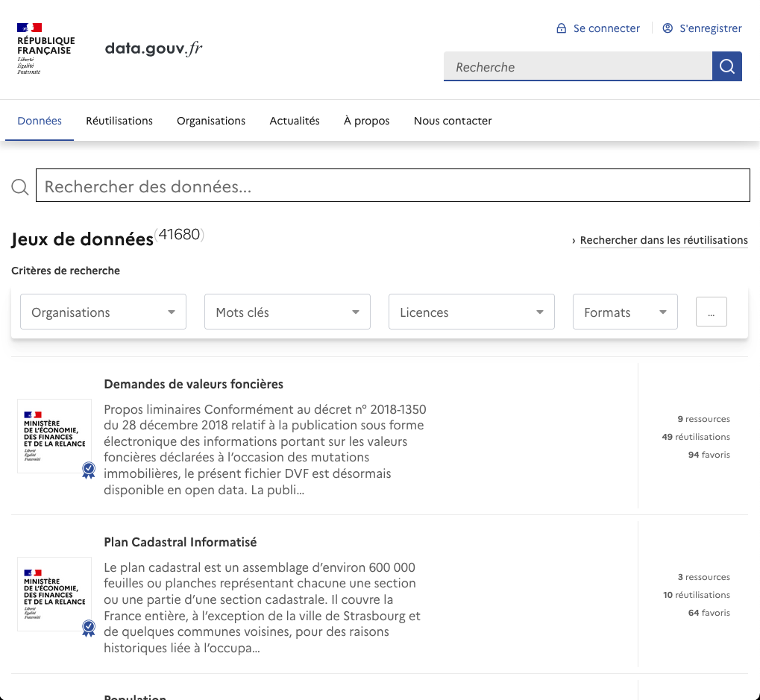Click the 'Le plan cadastral' description text
Image resolution: width=760 pixels, height=700 pixels.
click(263, 608)
